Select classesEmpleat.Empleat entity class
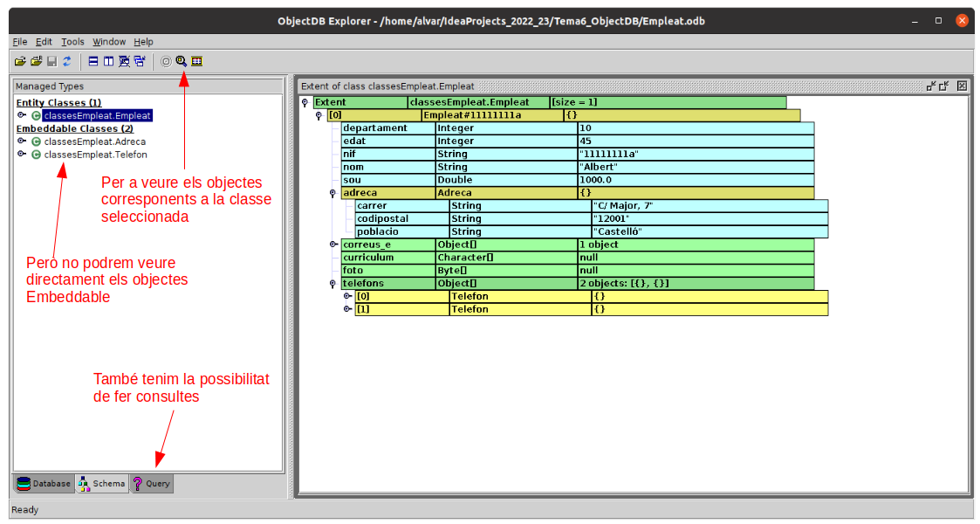The height and width of the screenshot is (524, 980). [x=97, y=115]
